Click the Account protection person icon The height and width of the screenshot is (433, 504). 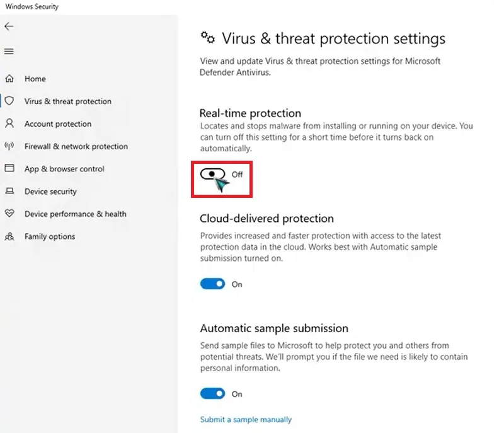tap(9, 124)
